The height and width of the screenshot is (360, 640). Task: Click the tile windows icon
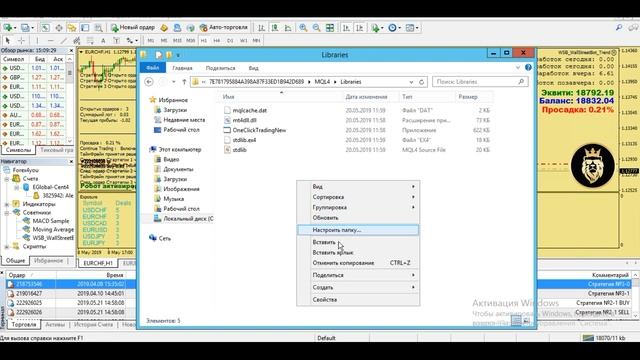pos(330,28)
